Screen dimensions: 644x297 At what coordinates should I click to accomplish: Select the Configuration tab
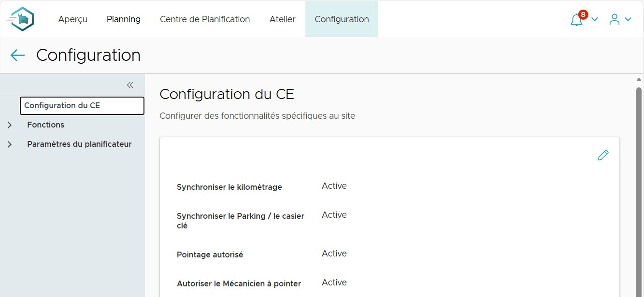[342, 19]
